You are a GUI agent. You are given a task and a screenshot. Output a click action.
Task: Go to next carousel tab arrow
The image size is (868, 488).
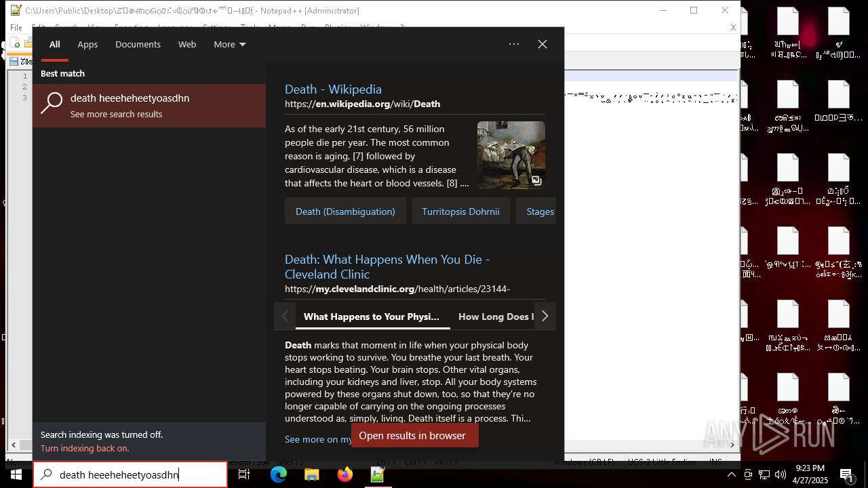545,317
